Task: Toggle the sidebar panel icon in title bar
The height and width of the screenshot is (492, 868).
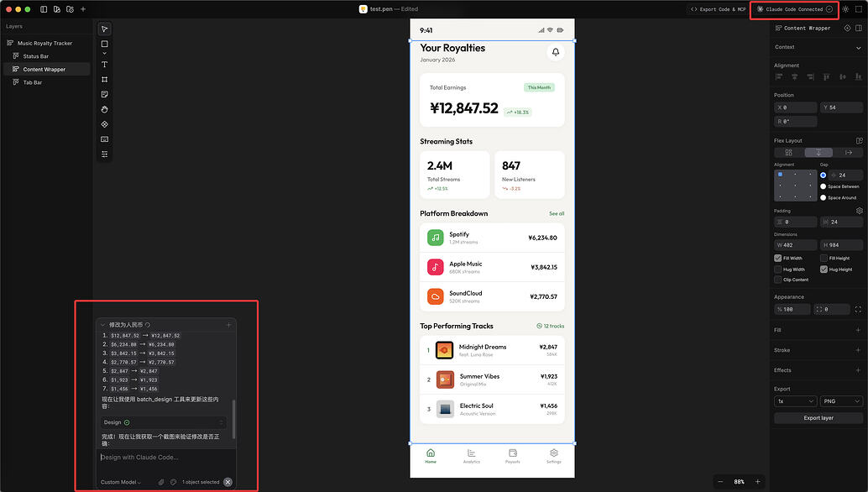Action: pyautogui.click(x=44, y=9)
